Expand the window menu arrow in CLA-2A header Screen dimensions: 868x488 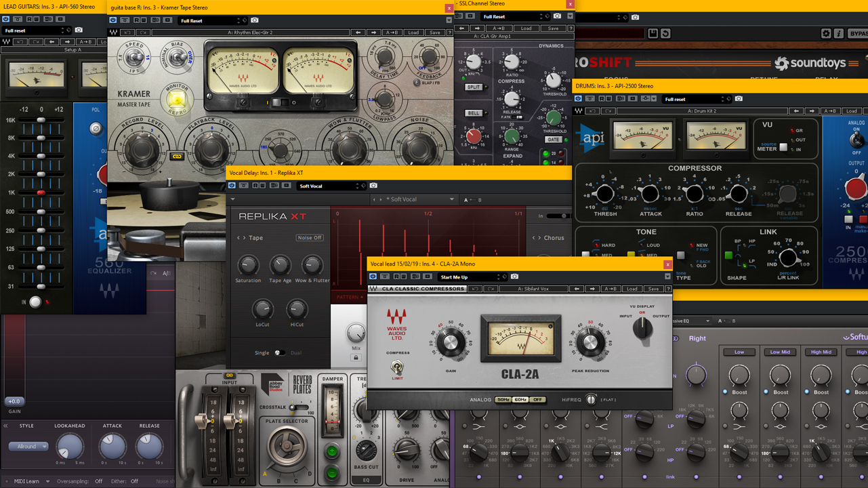pos(667,277)
